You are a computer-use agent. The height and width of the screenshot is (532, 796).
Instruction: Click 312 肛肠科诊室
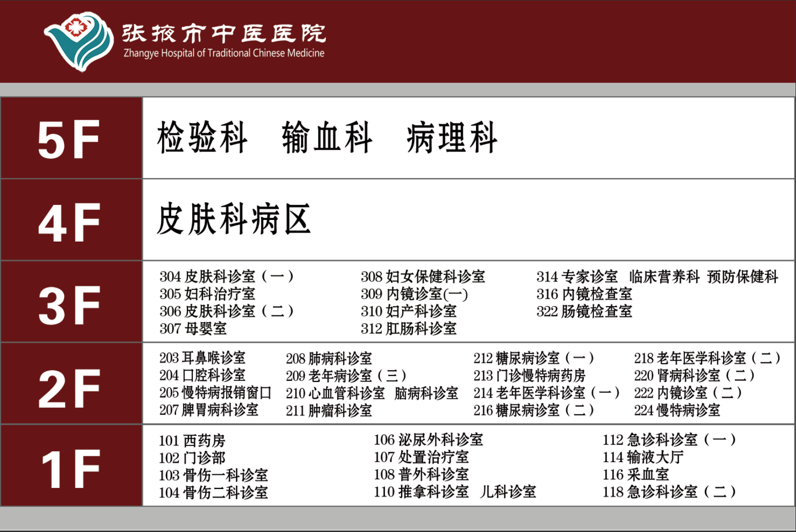point(409,329)
